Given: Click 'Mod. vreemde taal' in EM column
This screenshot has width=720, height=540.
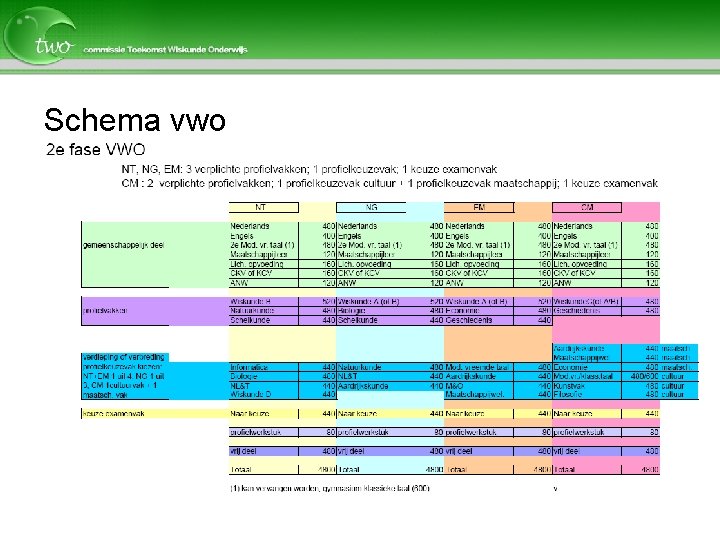Looking at the screenshot, I should 477,367.
